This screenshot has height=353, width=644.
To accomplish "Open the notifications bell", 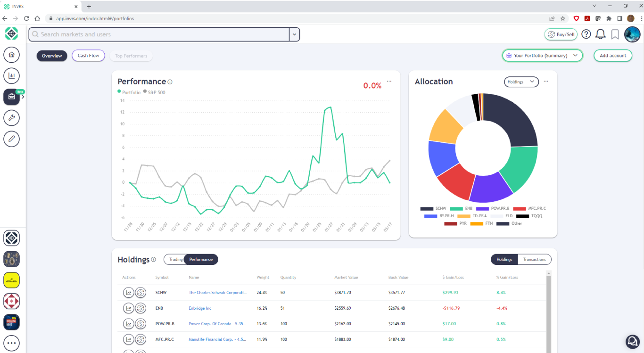I will click(x=601, y=34).
